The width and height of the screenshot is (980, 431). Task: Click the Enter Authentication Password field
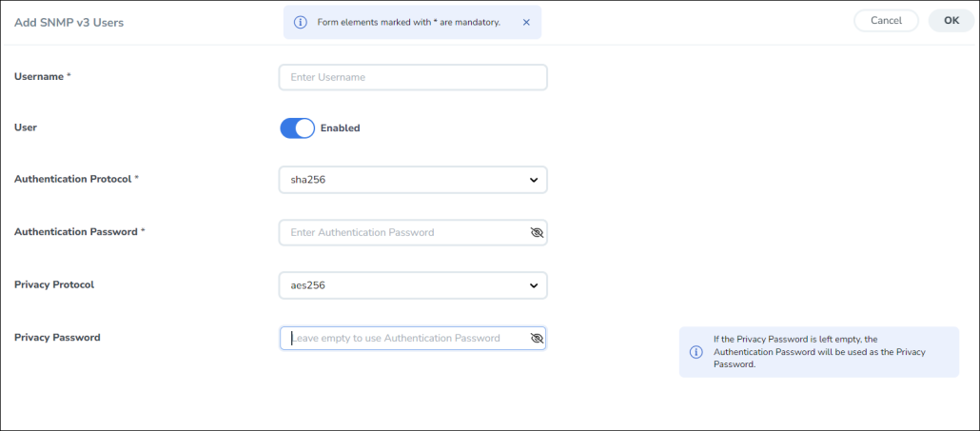[403, 232]
